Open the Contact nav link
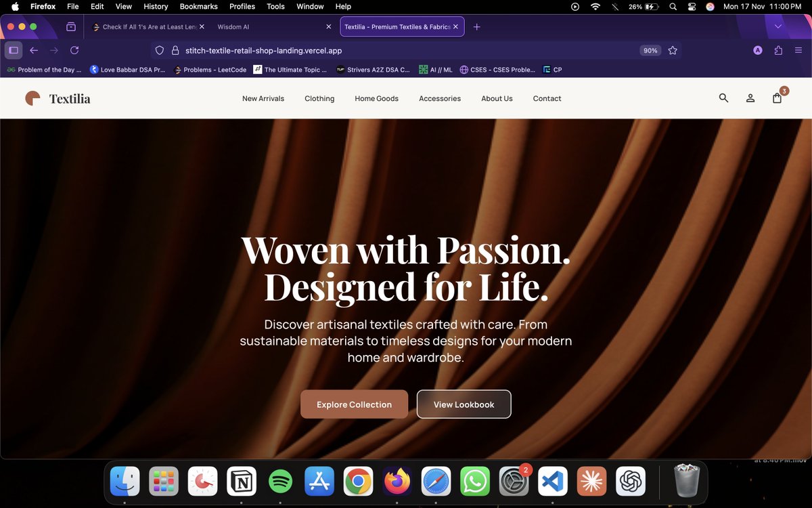 547,98
